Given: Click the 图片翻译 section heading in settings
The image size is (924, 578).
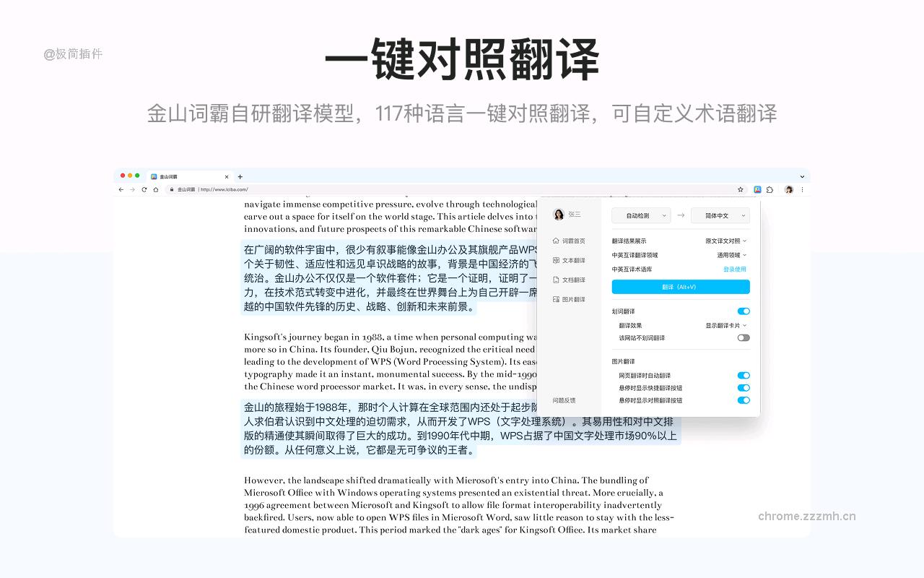Looking at the screenshot, I should pos(624,361).
